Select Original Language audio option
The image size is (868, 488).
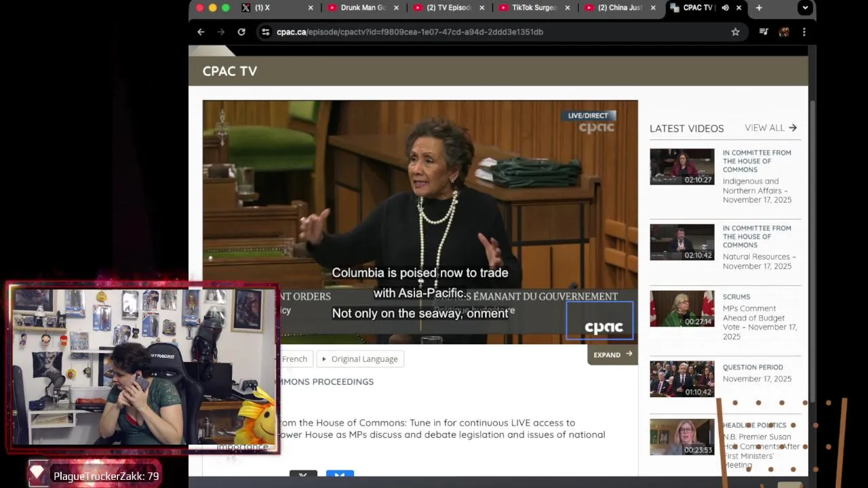coord(359,359)
